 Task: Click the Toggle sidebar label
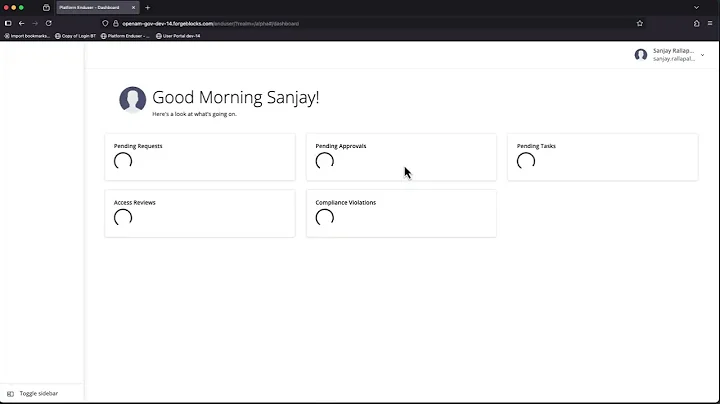39,393
